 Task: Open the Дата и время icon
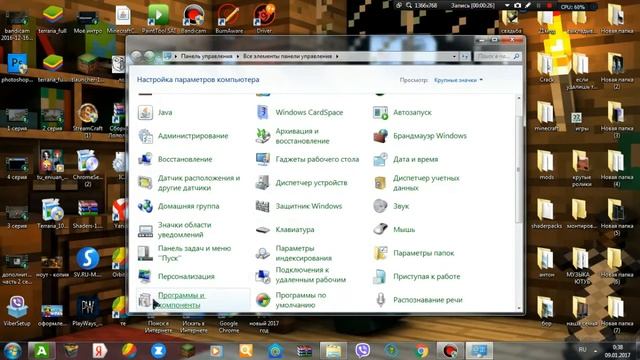pyautogui.click(x=380, y=159)
